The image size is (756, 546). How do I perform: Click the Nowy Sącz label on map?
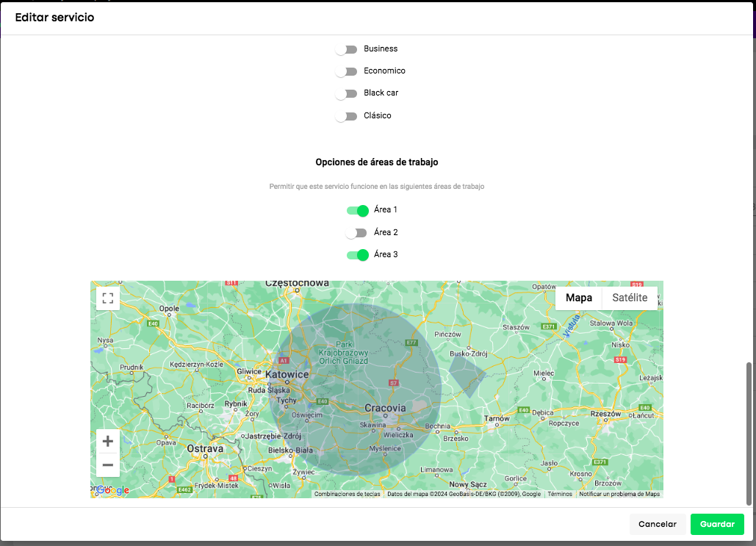pyautogui.click(x=468, y=484)
